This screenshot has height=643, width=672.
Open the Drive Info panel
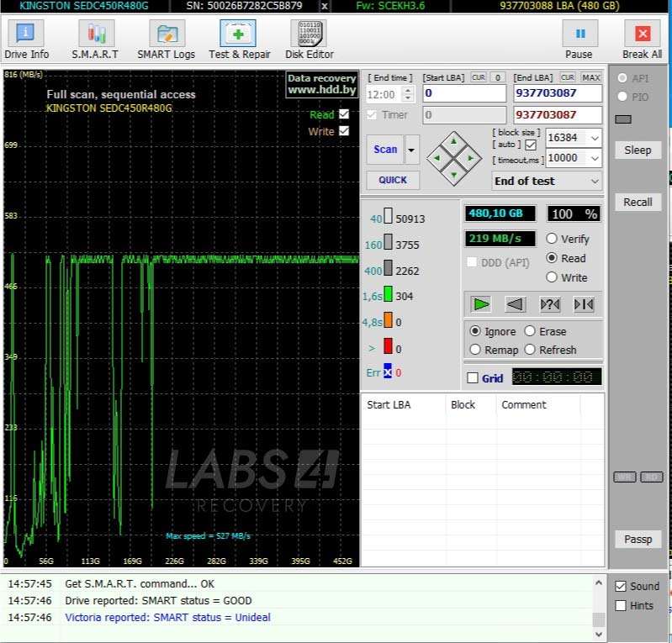[26, 40]
